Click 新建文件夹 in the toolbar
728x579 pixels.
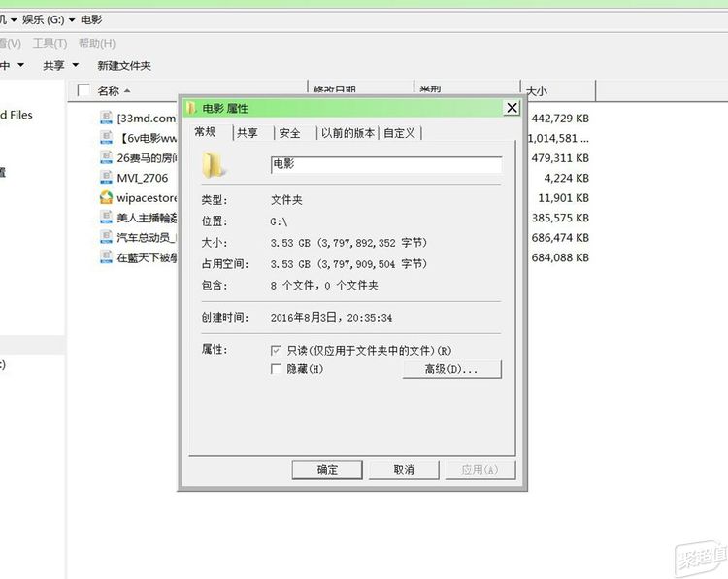[x=124, y=65]
